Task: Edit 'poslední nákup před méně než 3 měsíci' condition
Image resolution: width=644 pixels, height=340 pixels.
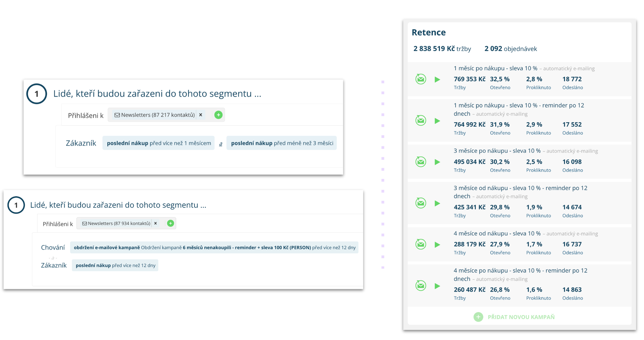Action: (282, 143)
